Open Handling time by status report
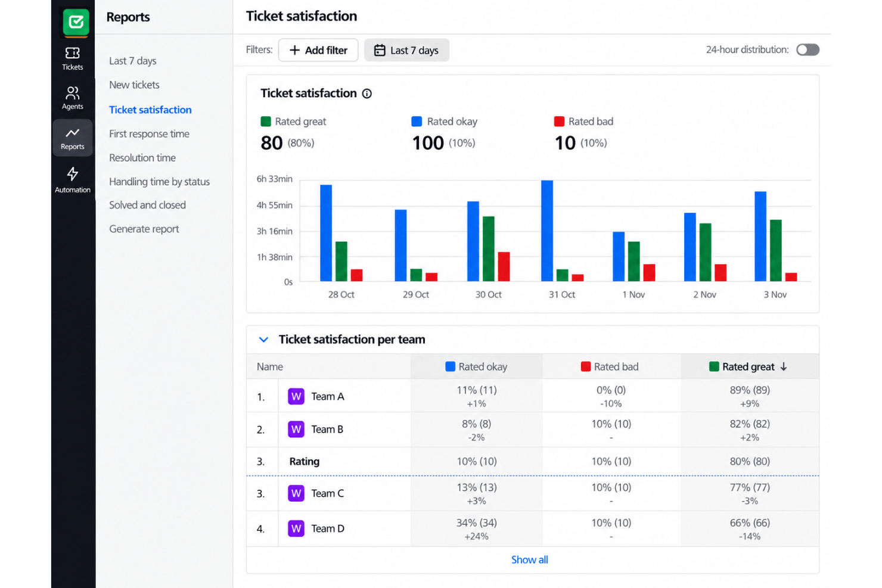Viewport: 882px width, 588px height. (159, 182)
